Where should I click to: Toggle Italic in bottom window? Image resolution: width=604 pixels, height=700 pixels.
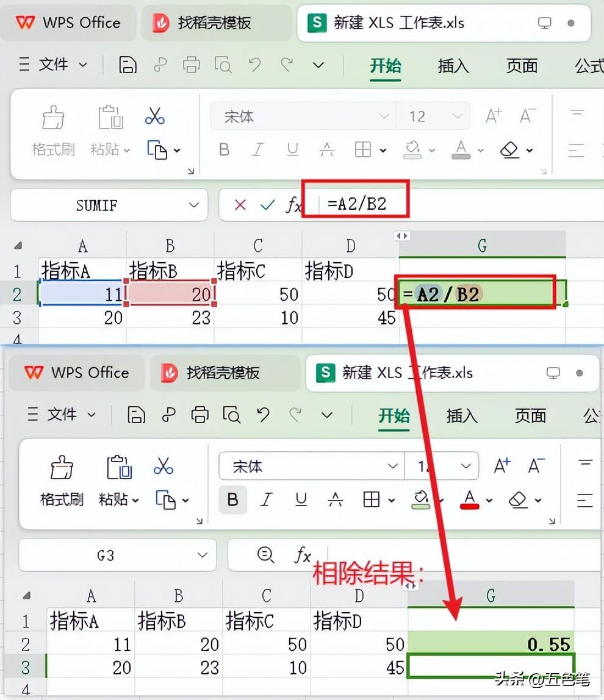(x=266, y=499)
